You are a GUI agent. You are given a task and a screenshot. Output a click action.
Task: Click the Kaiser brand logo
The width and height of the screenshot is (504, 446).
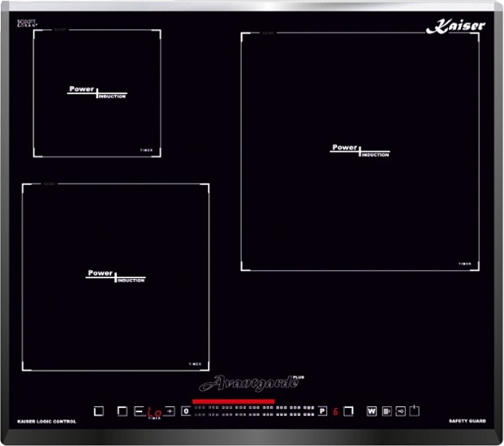point(456,27)
